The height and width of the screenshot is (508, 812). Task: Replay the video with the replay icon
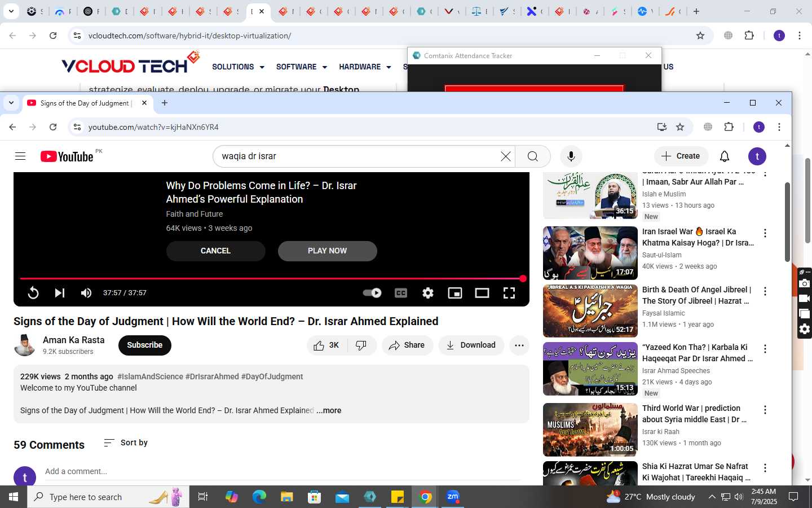33,293
